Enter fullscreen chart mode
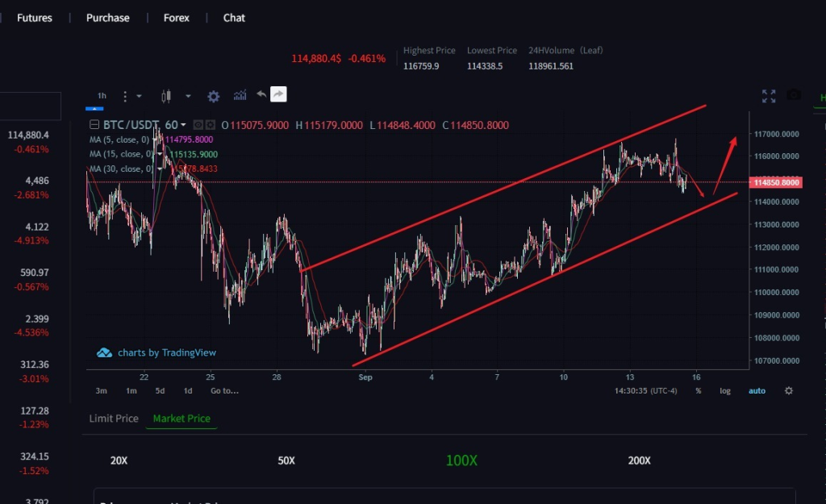 tap(769, 96)
